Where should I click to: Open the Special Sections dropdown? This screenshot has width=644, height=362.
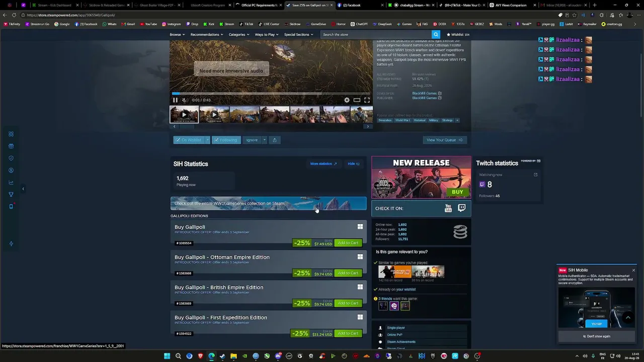(x=299, y=35)
